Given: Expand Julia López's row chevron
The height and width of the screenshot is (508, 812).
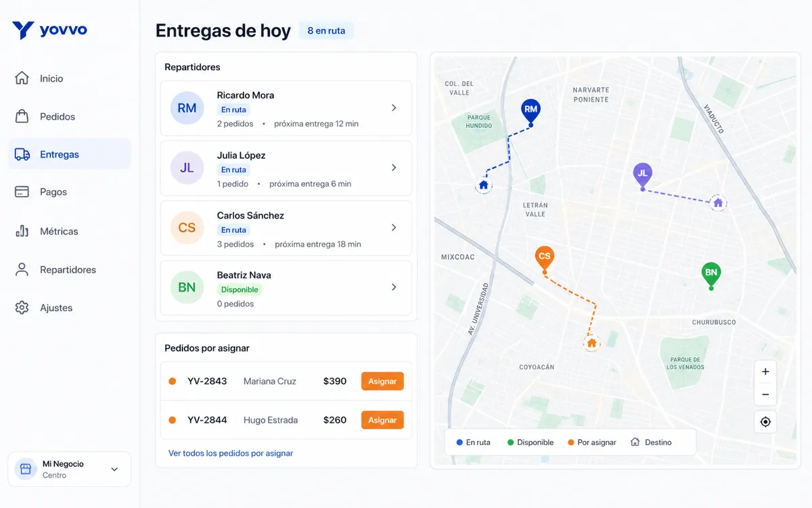Looking at the screenshot, I should coord(394,168).
